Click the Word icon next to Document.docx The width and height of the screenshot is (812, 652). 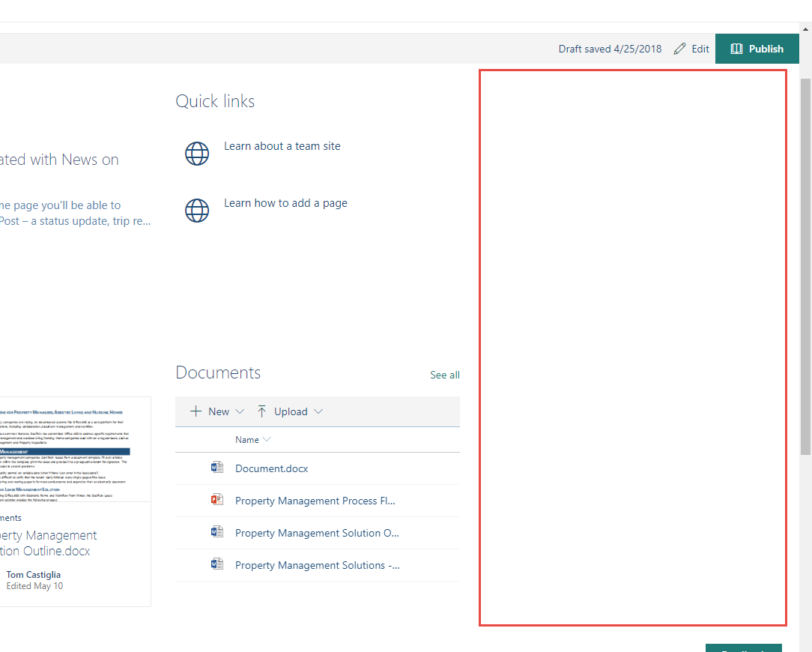[217, 467]
